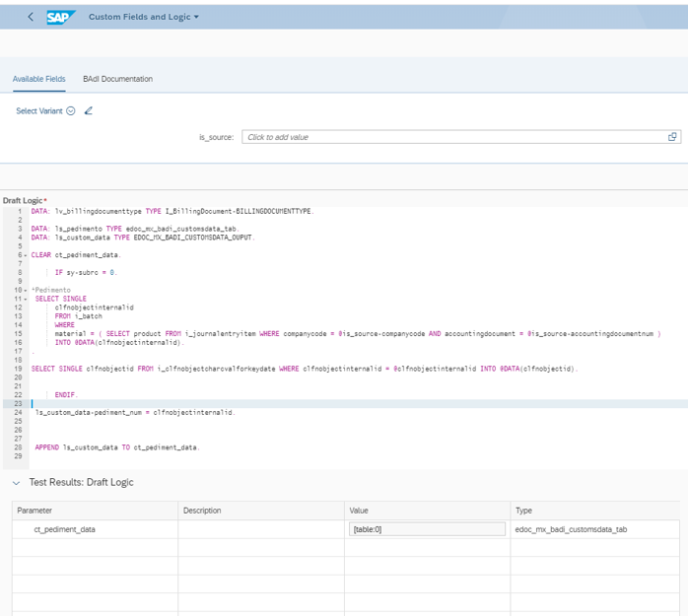The height and width of the screenshot is (616, 688).
Task: Switch to Available Fields tab
Action: pos(39,79)
